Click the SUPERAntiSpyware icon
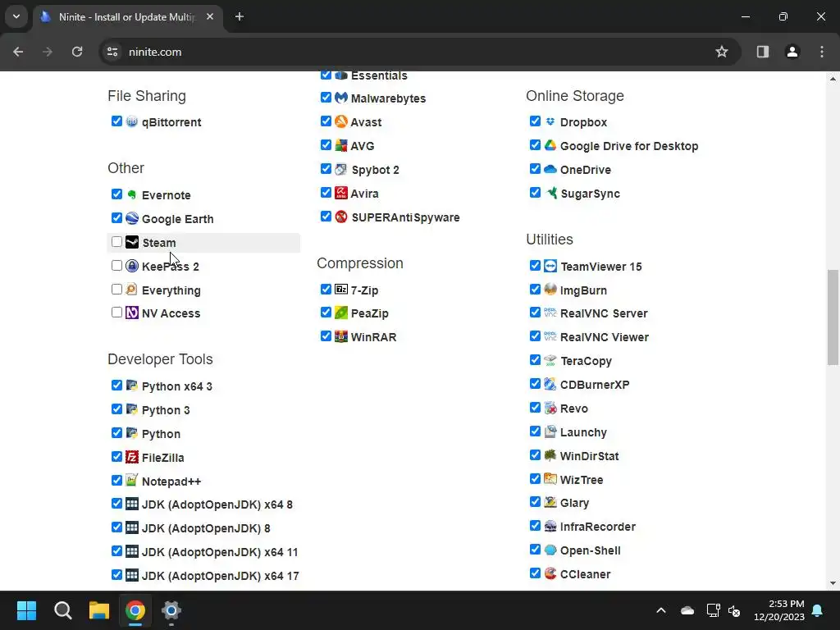Screen dimensions: 840x630 point(341,217)
